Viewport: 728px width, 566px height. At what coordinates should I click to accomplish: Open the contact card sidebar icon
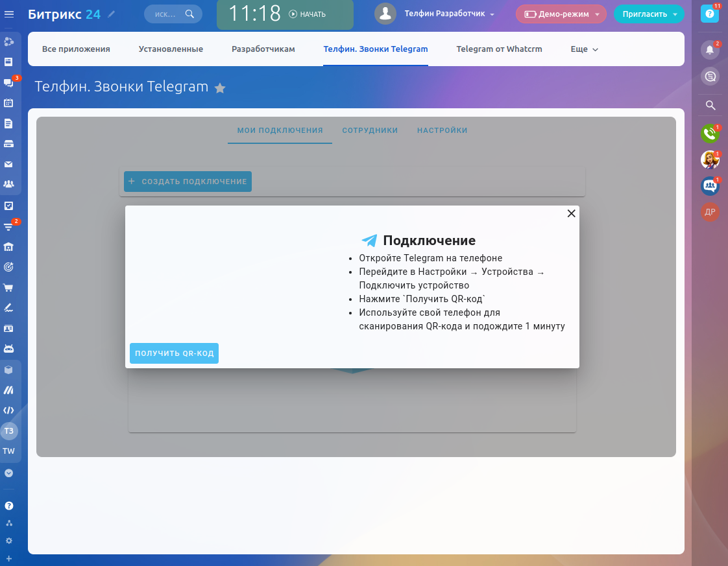[x=9, y=329]
